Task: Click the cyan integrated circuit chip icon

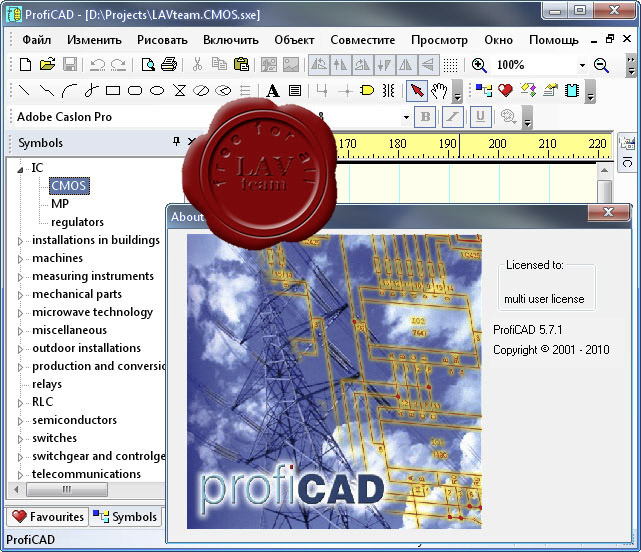Action: [572, 90]
